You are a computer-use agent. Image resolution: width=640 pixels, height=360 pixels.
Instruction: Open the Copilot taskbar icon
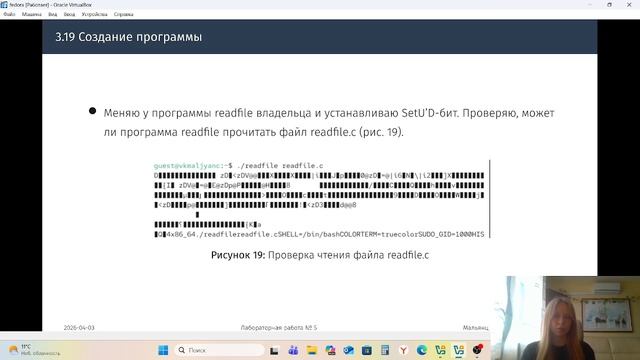pyautogui.click(x=330, y=350)
